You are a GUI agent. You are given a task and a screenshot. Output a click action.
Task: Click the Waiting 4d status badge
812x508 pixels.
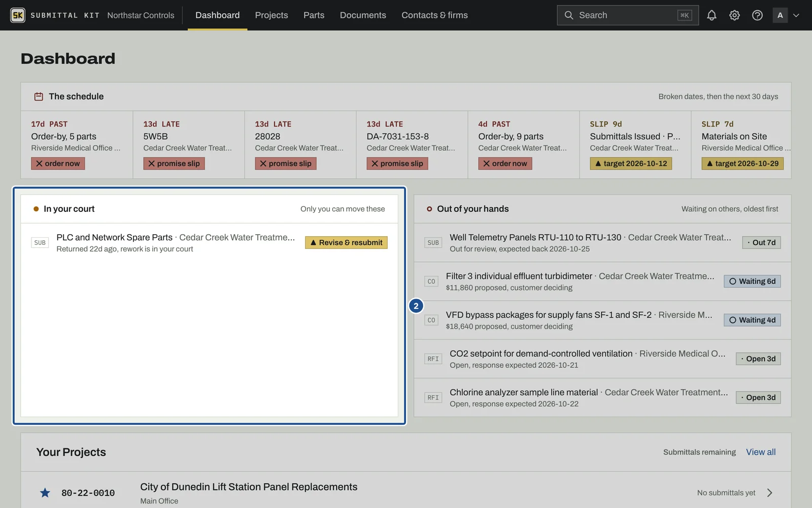tap(752, 320)
